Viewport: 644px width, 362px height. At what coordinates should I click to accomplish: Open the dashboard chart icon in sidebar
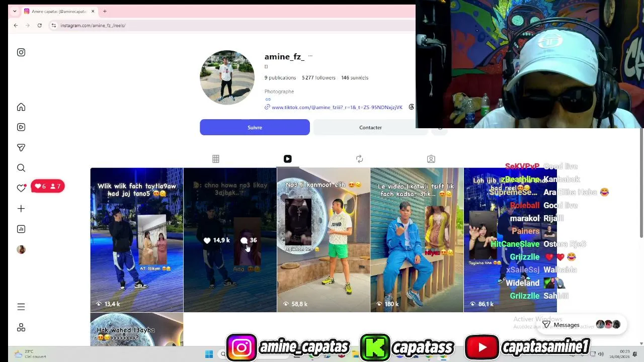21,229
